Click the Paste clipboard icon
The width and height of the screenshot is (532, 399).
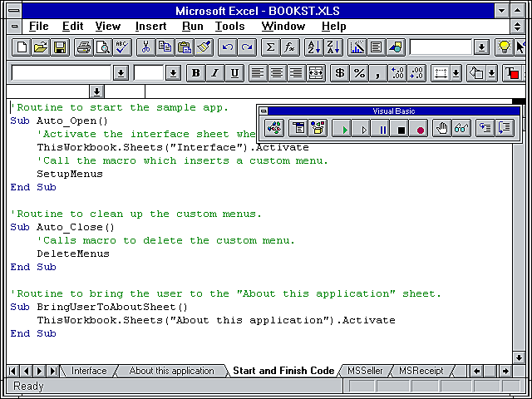click(185, 47)
